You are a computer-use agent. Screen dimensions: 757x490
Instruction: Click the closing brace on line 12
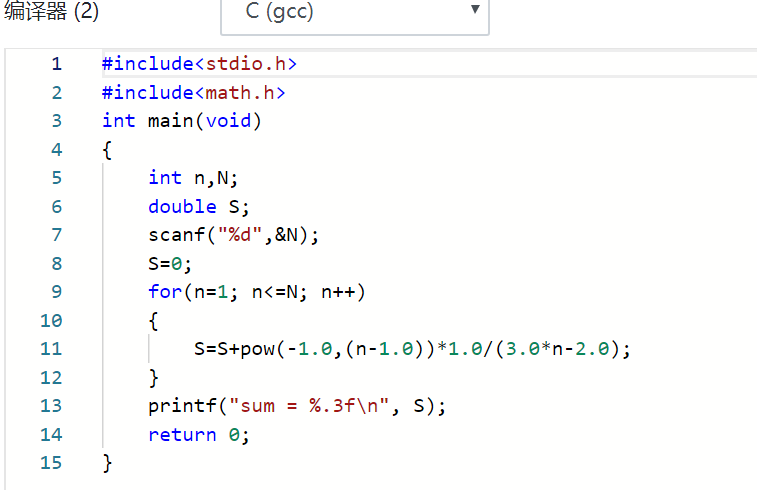pyautogui.click(x=153, y=378)
